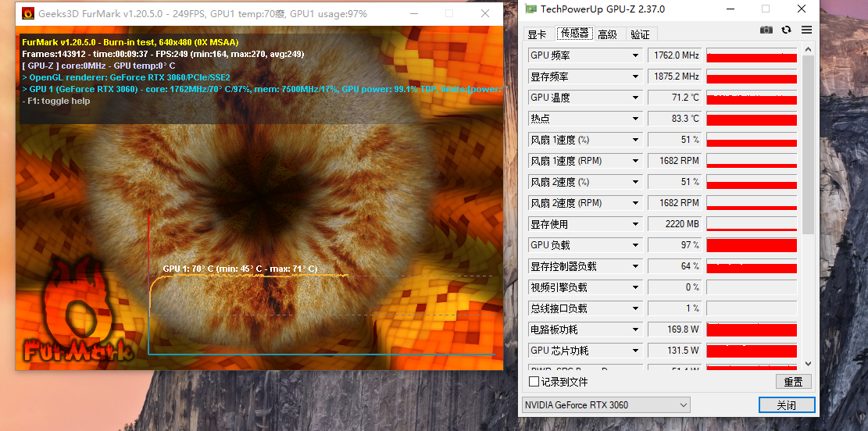This screenshot has width=868, height=431.
Task: Open the 显存使用 sensor dropdown arrow
Action: (635, 225)
